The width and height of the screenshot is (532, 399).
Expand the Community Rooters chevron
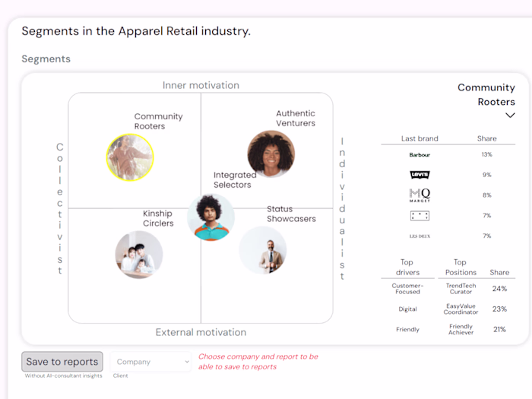(x=510, y=116)
